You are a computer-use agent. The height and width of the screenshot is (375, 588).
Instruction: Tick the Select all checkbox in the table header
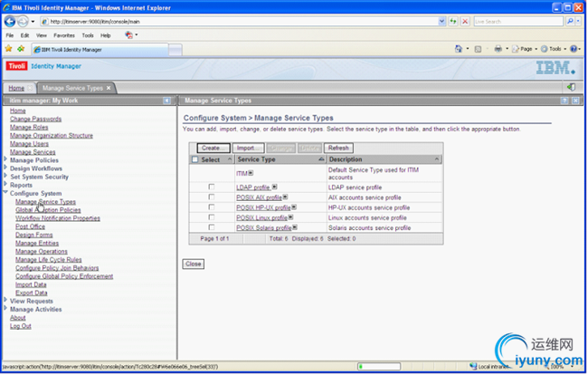195,159
